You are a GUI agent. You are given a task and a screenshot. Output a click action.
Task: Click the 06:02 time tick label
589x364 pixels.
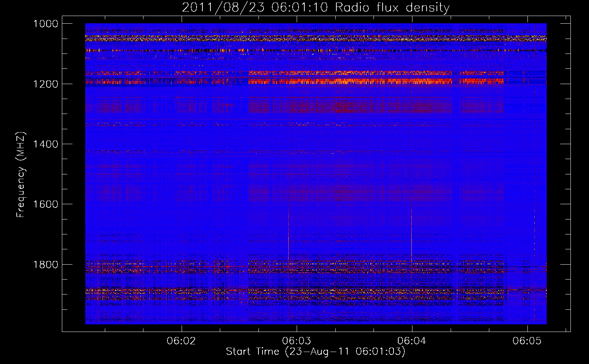(181, 341)
